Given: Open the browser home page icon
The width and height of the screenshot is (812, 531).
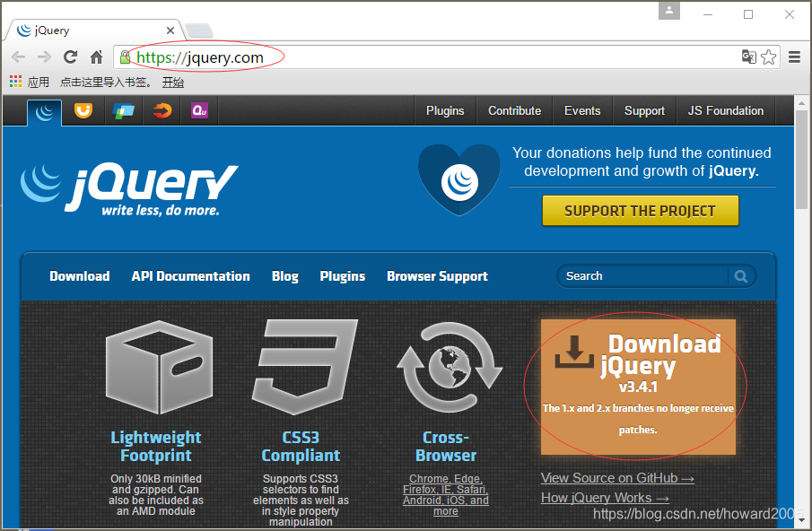Looking at the screenshot, I should tap(96, 57).
